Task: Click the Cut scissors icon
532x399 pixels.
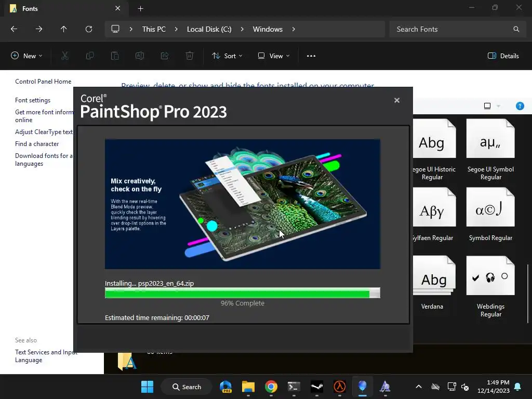Action: coord(65,56)
